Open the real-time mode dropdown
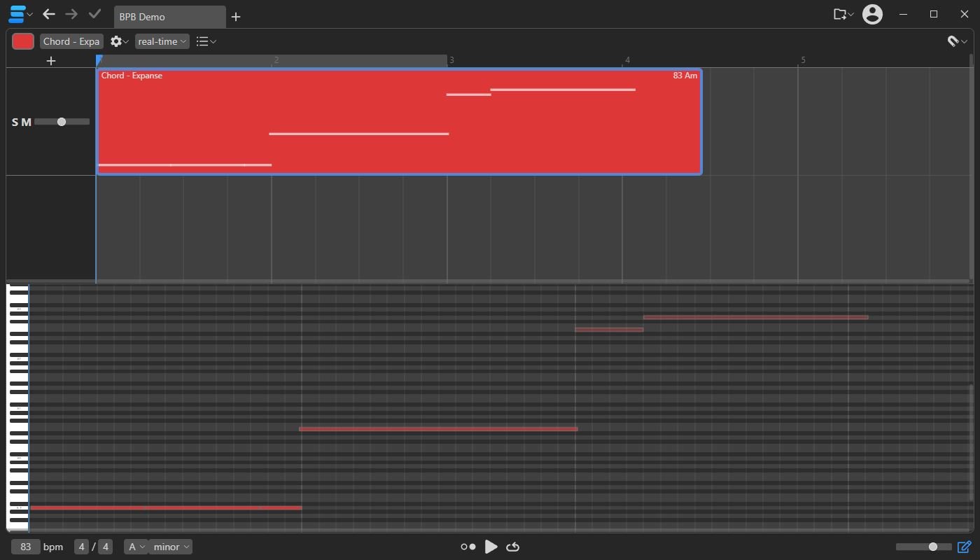The width and height of the screenshot is (980, 560). [162, 41]
